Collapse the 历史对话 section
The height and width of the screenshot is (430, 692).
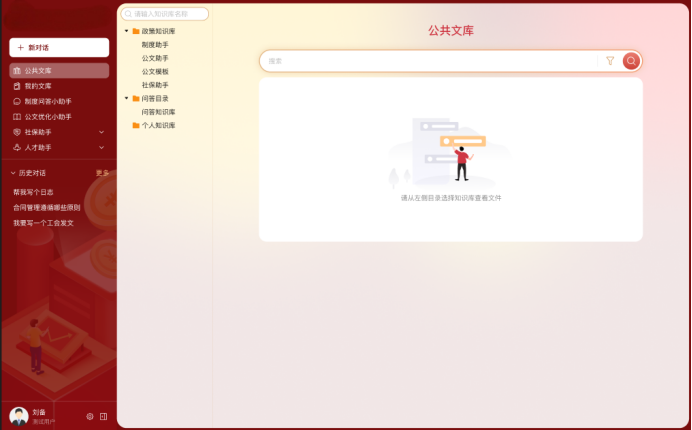(x=14, y=173)
